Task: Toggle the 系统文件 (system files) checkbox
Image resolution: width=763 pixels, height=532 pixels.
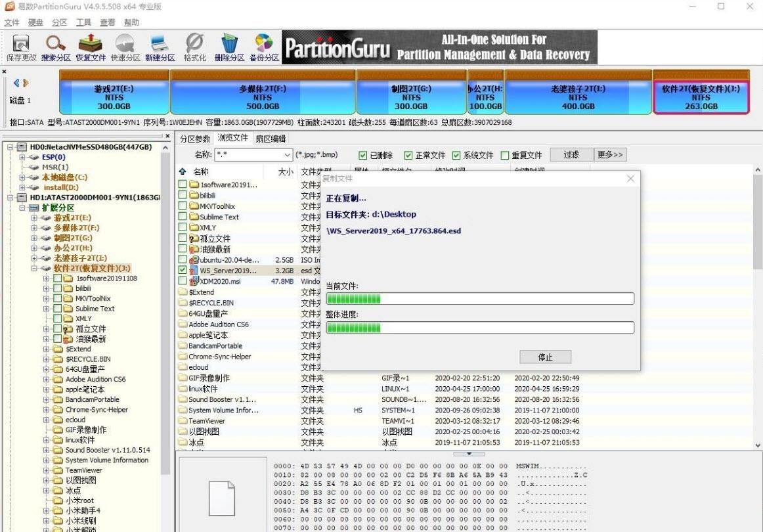Action: [x=456, y=155]
